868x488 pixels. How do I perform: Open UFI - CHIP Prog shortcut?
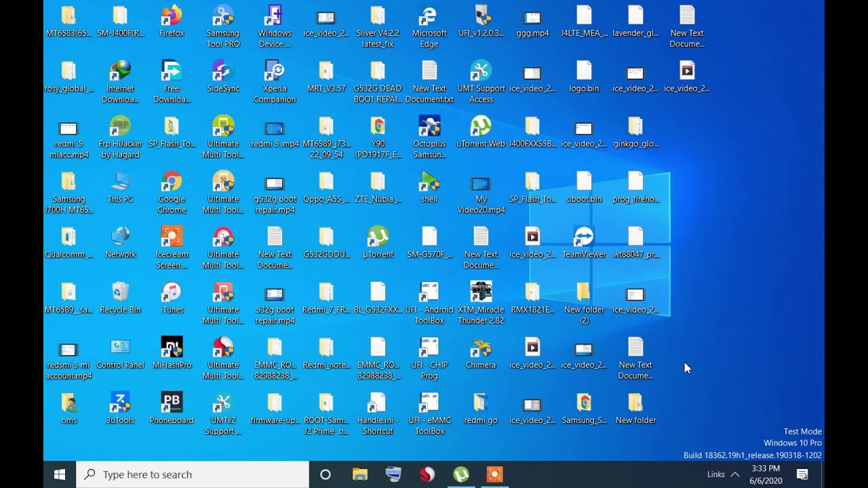[x=429, y=359]
